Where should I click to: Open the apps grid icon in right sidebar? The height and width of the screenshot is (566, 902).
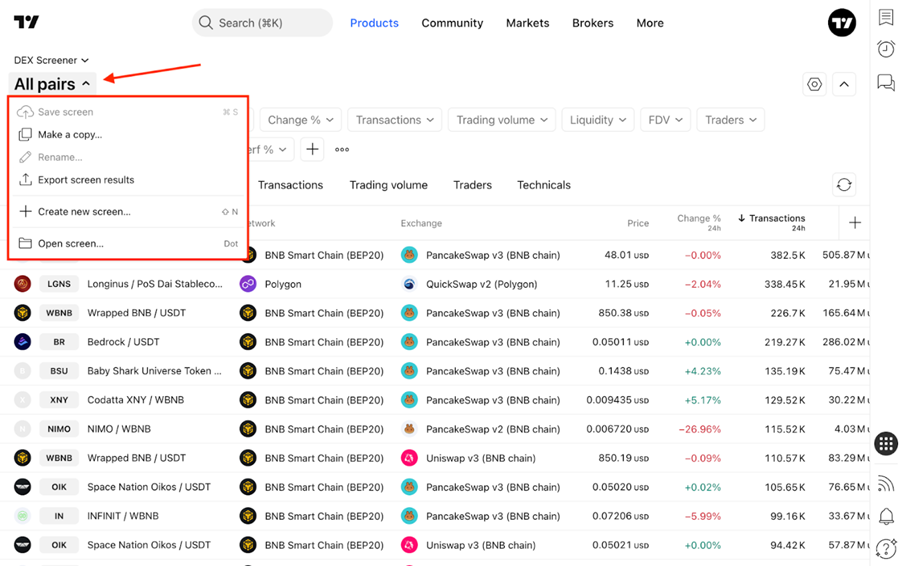886,443
